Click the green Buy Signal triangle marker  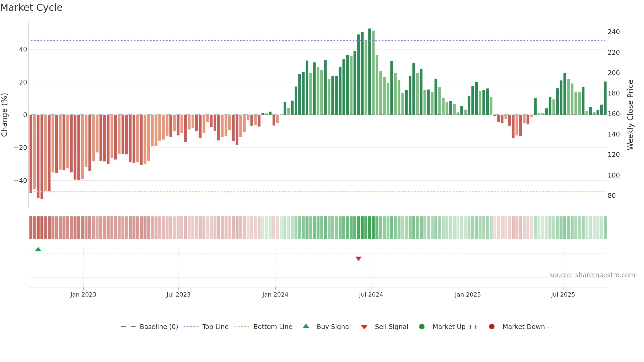(38, 249)
